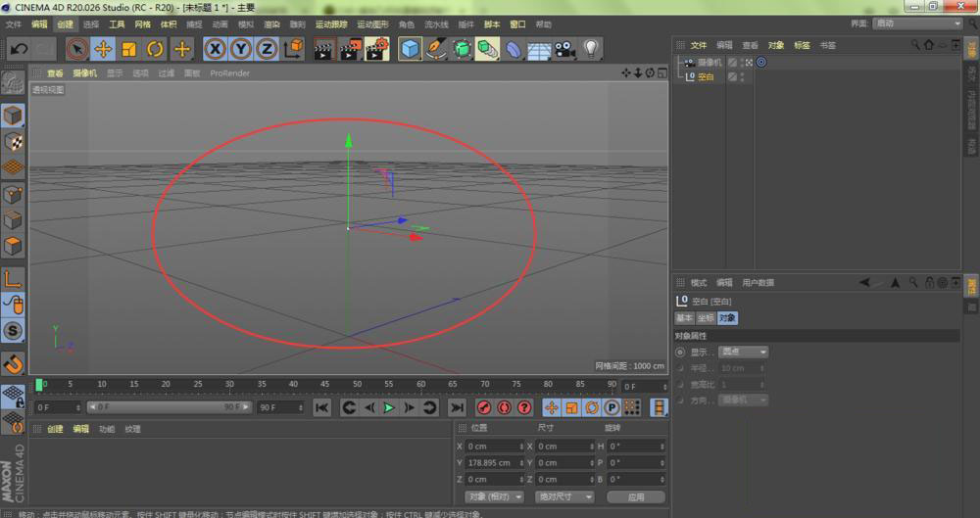Screen dimensions: 980x518
Task: Click the Record Active Objects key button
Action: tap(484, 408)
